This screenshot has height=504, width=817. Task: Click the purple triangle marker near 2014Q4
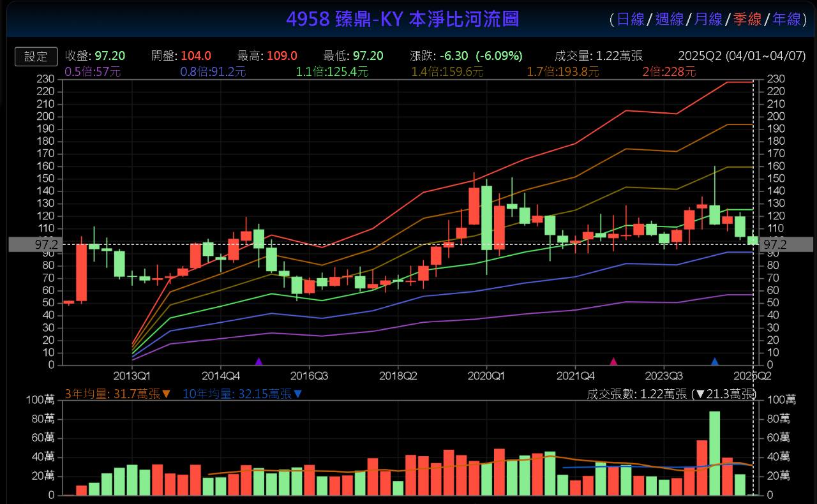click(259, 361)
